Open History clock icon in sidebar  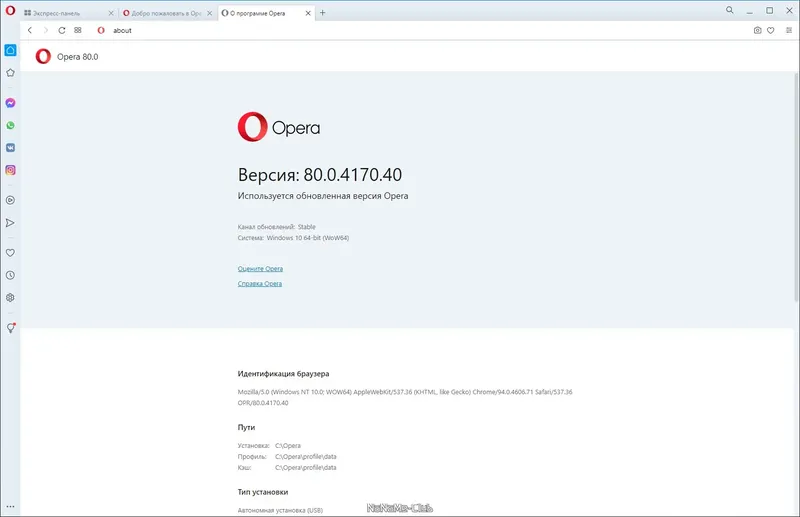click(x=10, y=275)
